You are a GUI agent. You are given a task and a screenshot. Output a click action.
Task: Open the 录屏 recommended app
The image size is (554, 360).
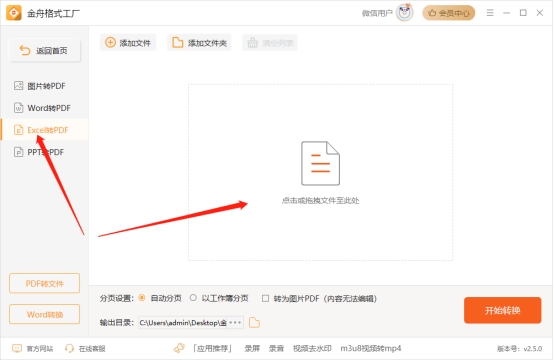coord(252,348)
